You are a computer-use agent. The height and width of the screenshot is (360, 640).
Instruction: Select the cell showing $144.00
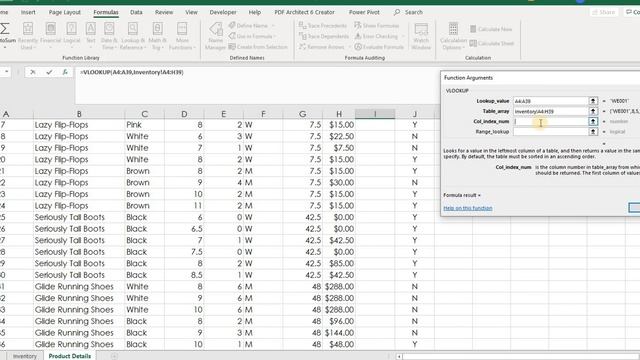coord(339,333)
